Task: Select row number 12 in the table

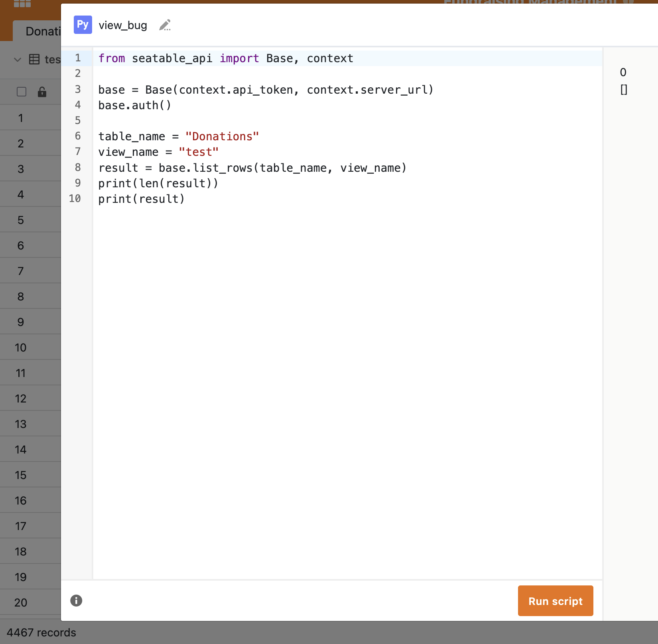Action: 21,399
